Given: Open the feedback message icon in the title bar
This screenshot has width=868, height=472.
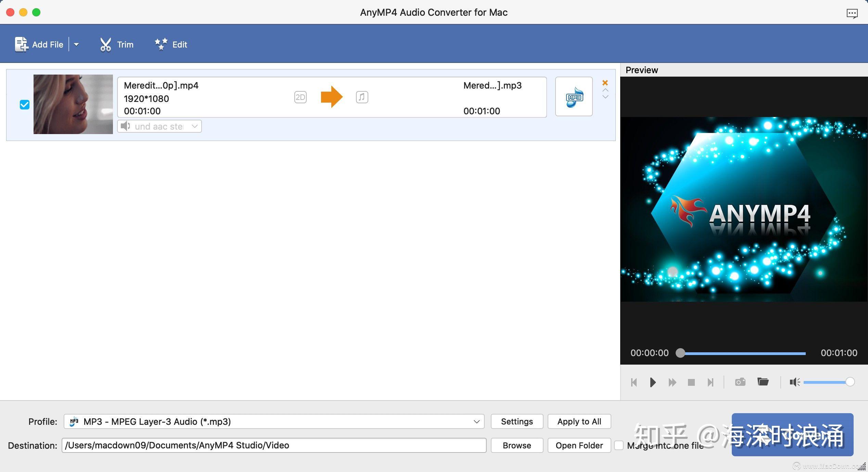Looking at the screenshot, I should tap(852, 13).
